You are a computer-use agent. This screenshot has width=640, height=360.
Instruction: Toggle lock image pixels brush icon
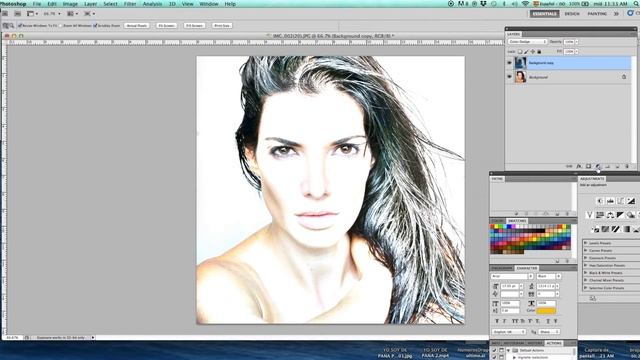tap(526, 51)
